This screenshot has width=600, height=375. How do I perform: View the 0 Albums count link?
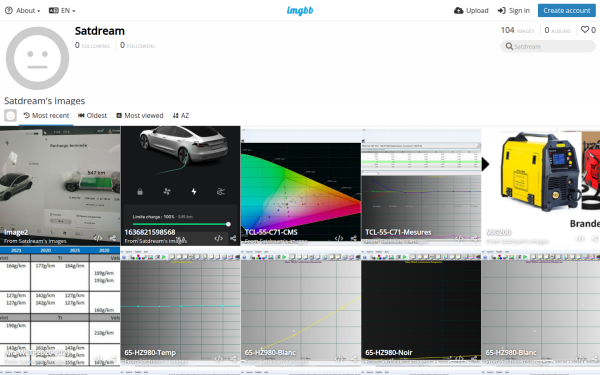(x=558, y=30)
